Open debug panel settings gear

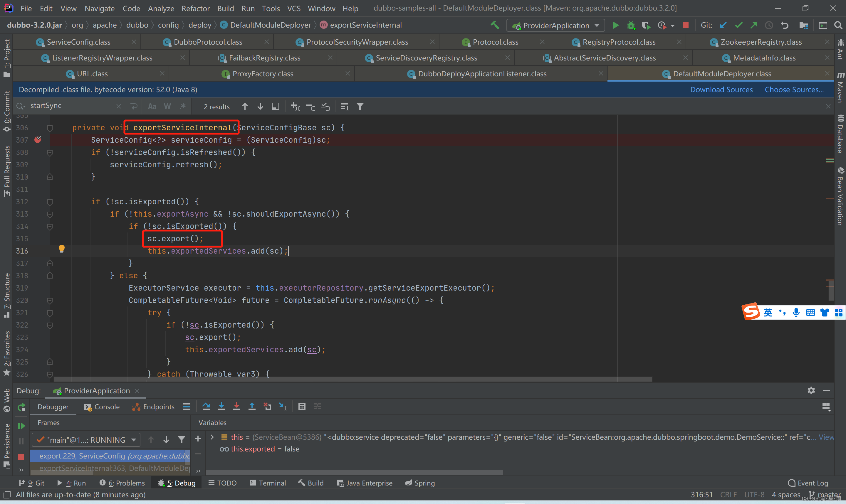tap(811, 390)
